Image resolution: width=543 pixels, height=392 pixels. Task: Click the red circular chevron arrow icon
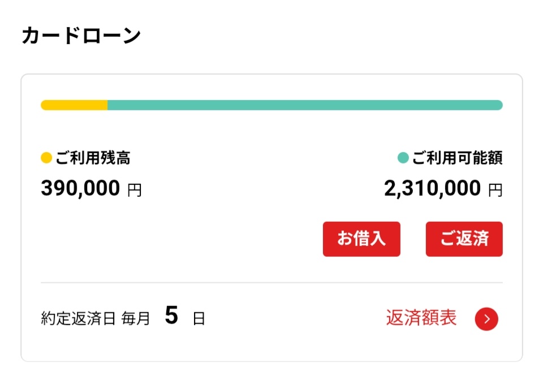[x=486, y=320]
